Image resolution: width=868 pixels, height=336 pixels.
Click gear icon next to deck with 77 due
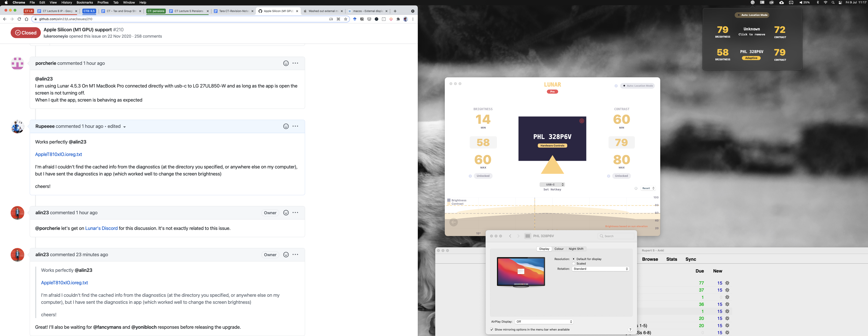tap(727, 283)
